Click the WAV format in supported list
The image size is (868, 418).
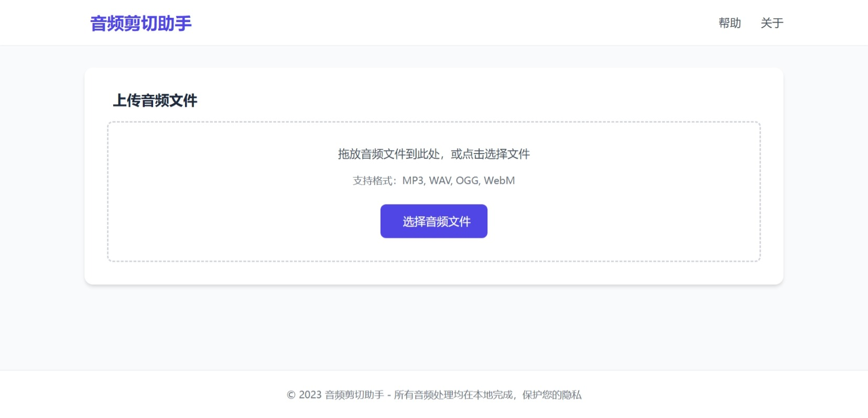click(440, 181)
